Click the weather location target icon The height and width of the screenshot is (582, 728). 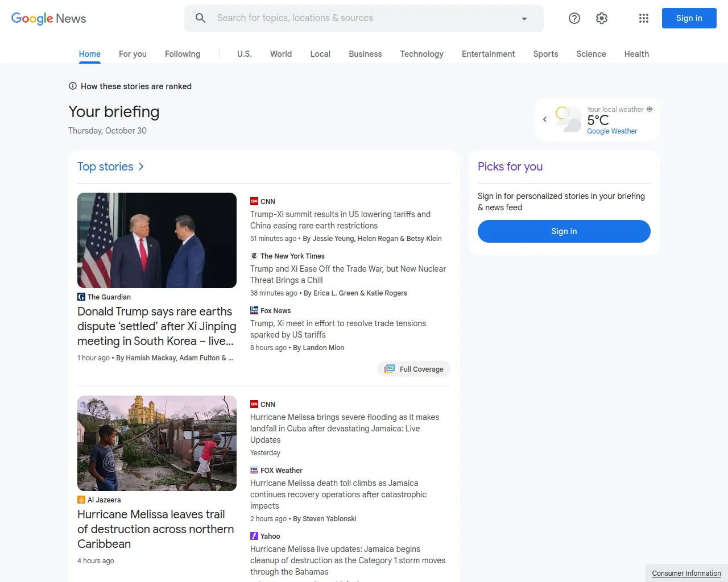pos(650,109)
